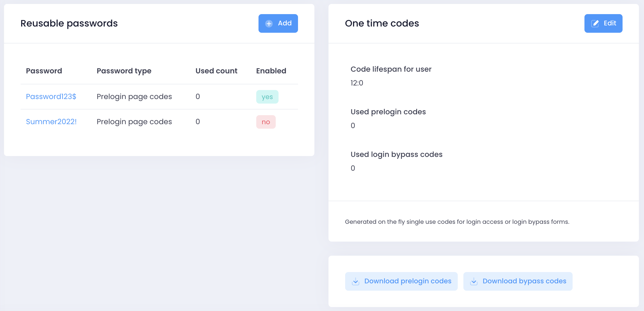
Task: Click the One time codes heading
Action: pyautogui.click(x=382, y=23)
